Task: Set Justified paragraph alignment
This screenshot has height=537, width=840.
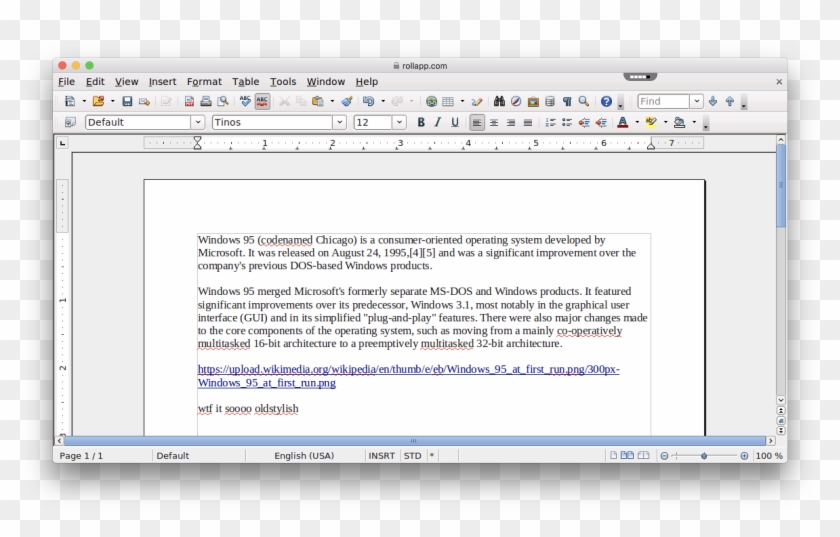Action: [x=528, y=123]
